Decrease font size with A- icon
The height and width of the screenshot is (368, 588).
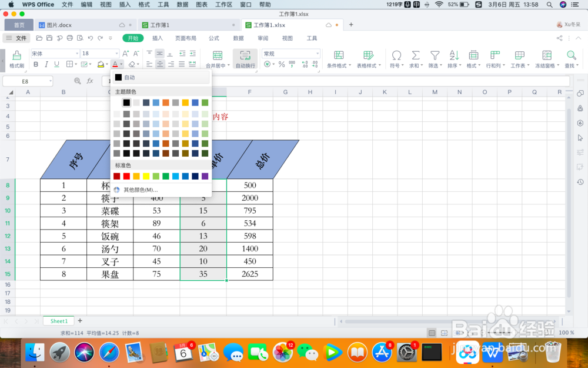tap(136, 54)
